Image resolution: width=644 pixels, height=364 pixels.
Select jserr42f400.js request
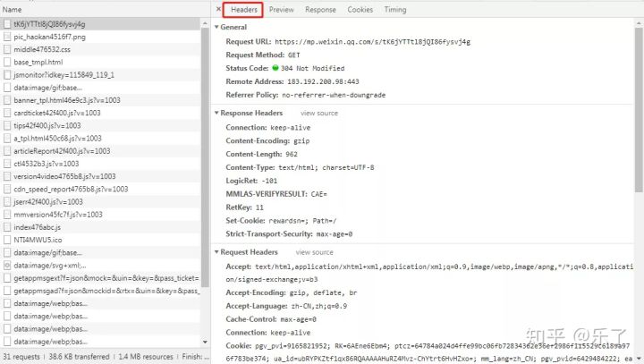(100, 202)
